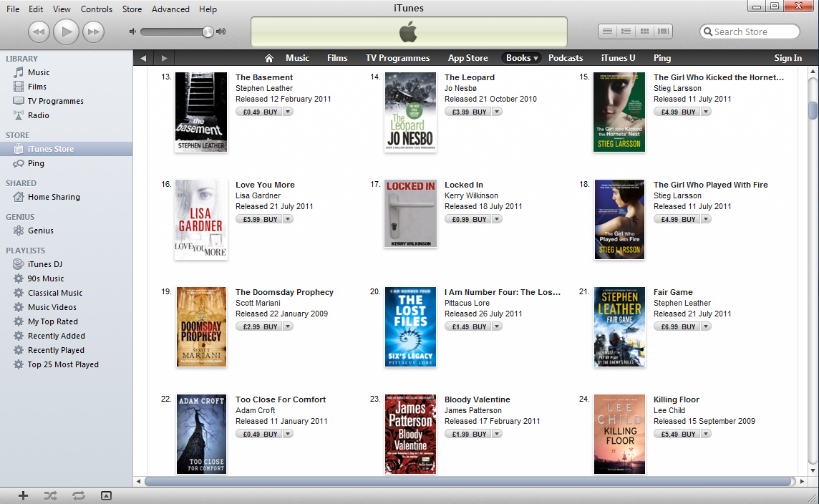The image size is (819, 504).
Task: Open Genius in the sidebar
Action: 40,231
